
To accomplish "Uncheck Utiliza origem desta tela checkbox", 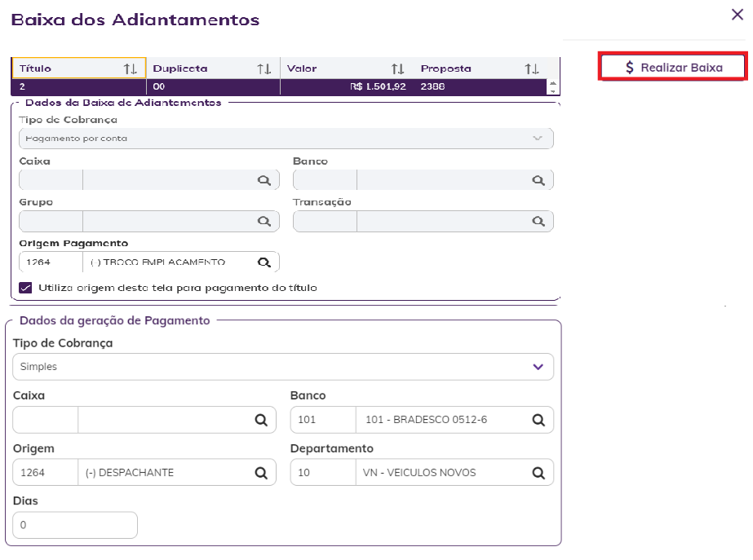I will click(25, 288).
